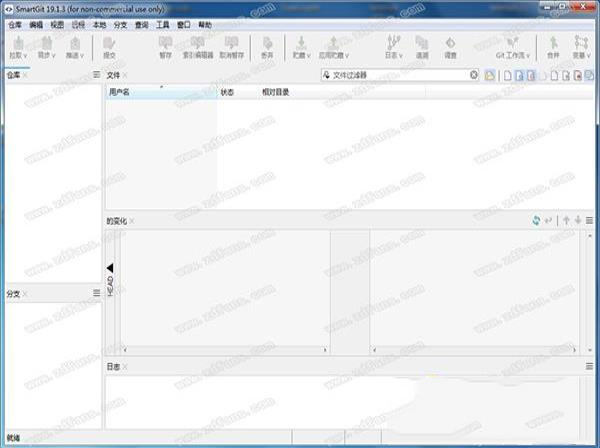Click the 取消暂存 (Unstage) toolbar icon
This screenshot has width=600, height=448.
(232, 46)
